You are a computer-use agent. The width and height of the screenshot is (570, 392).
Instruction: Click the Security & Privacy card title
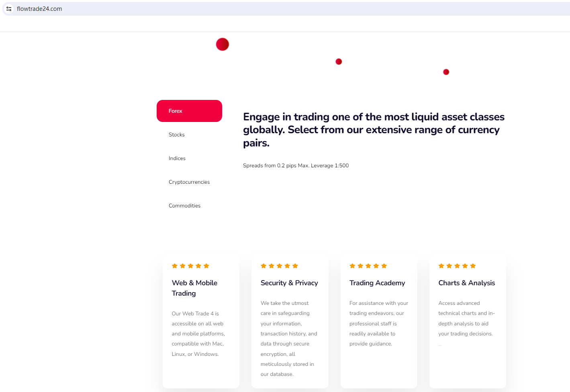click(289, 283)
